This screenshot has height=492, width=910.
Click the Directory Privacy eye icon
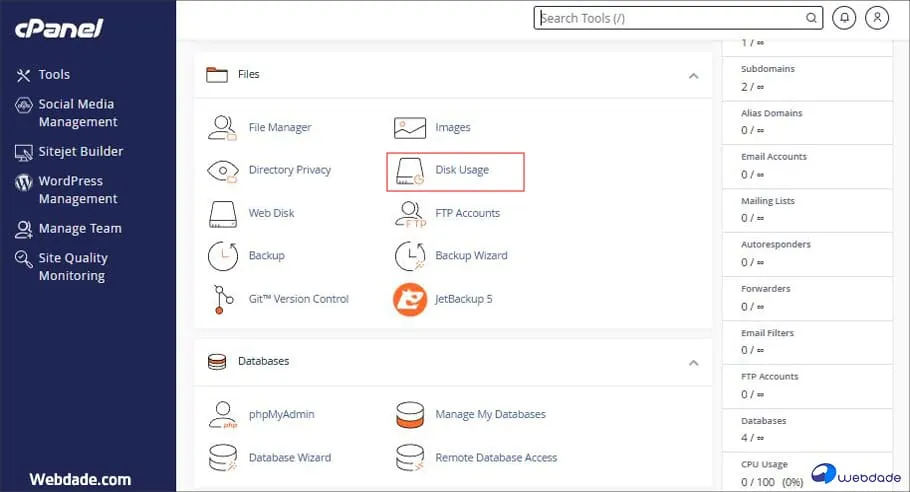pos(222,171)
